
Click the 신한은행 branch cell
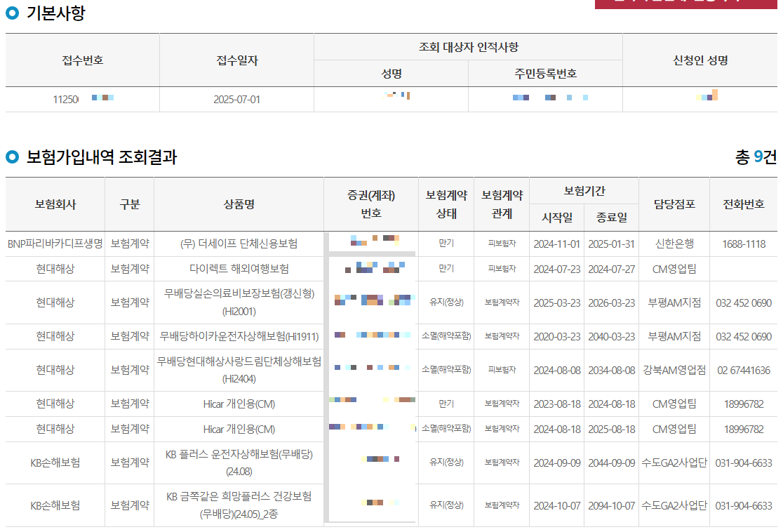click(674, 244)
